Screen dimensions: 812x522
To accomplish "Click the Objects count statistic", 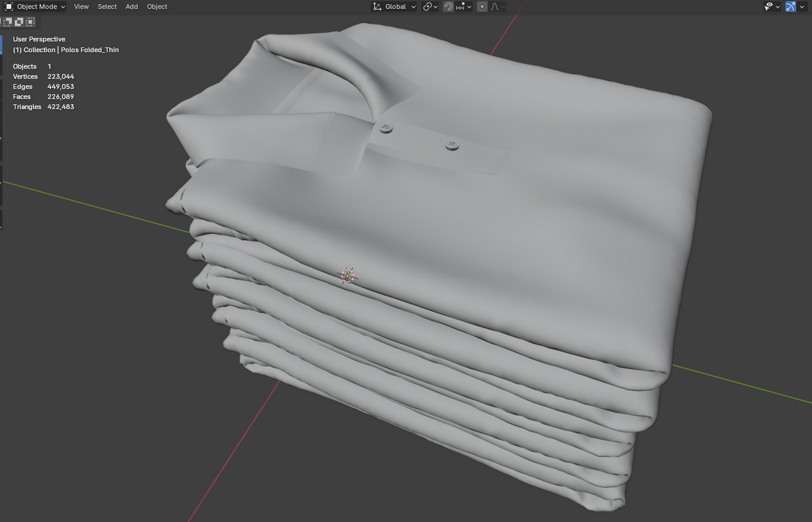I will (x=32, y=66).
